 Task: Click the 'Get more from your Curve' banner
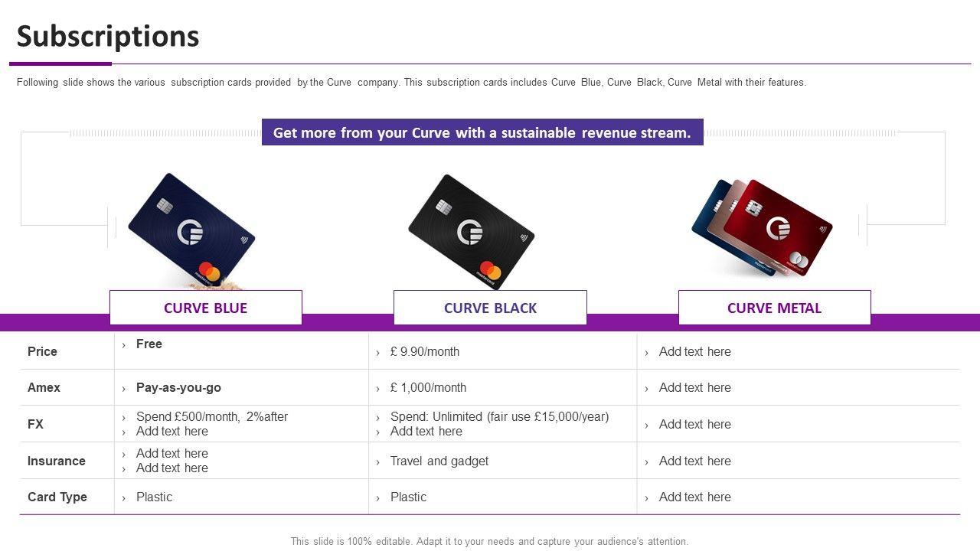pos(482,132)
